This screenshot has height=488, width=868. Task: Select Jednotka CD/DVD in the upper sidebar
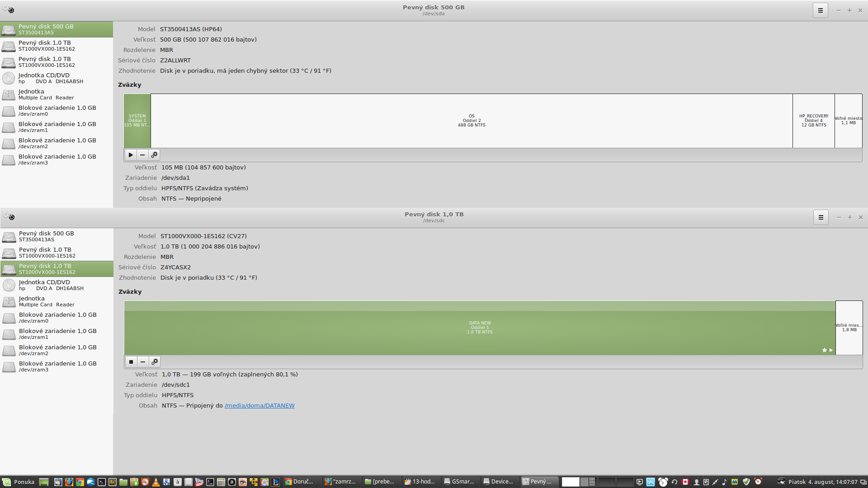coord(50,78)
